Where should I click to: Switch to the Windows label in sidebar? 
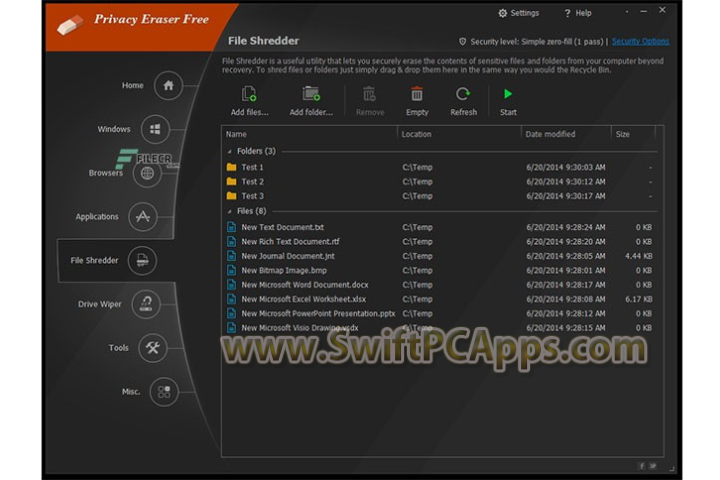pyautogui.click(x=114, y=129)
